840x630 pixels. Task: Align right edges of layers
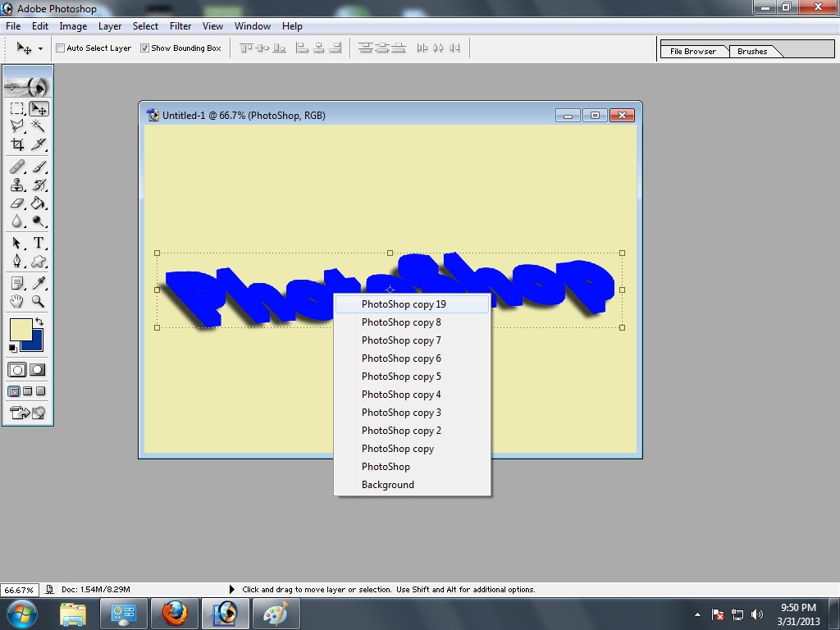coord(336,48)
